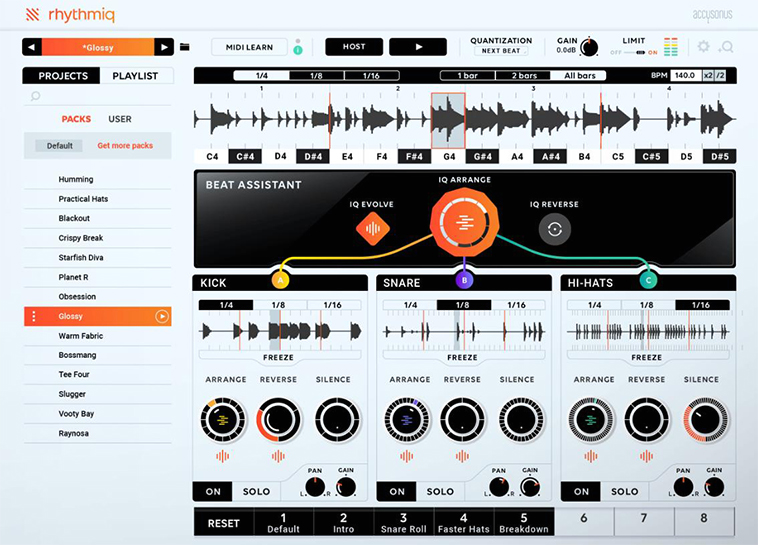Screen dimensions: 758x545
Task: Click the play icon on Glossy row
Action: pyautogui.click(x=162, y=316)
